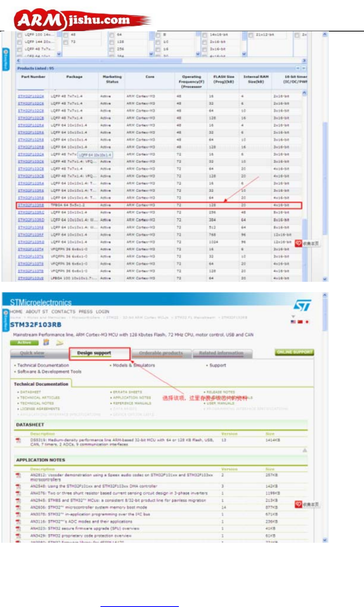Image resolution: width=364 pixels, height=607 pixels.
Task: Click scrollbar down arrow of STM32F103RB page
Action: 325,540
